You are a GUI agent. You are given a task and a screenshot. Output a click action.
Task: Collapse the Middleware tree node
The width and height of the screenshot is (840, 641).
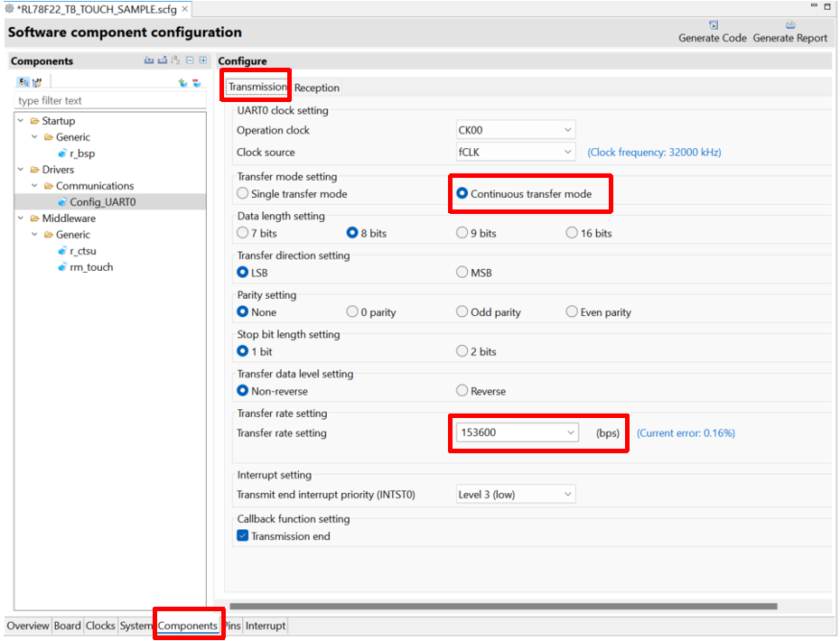[21, 218]
